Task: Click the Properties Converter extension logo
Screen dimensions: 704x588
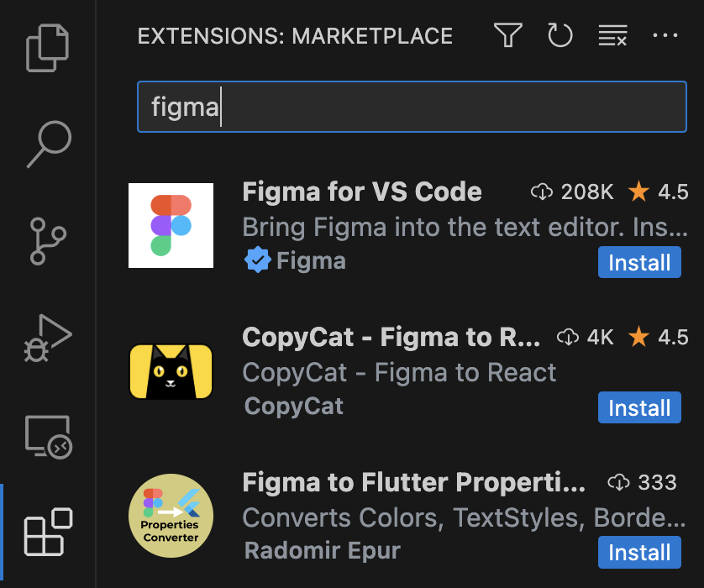Action: (x=171, y=516)
